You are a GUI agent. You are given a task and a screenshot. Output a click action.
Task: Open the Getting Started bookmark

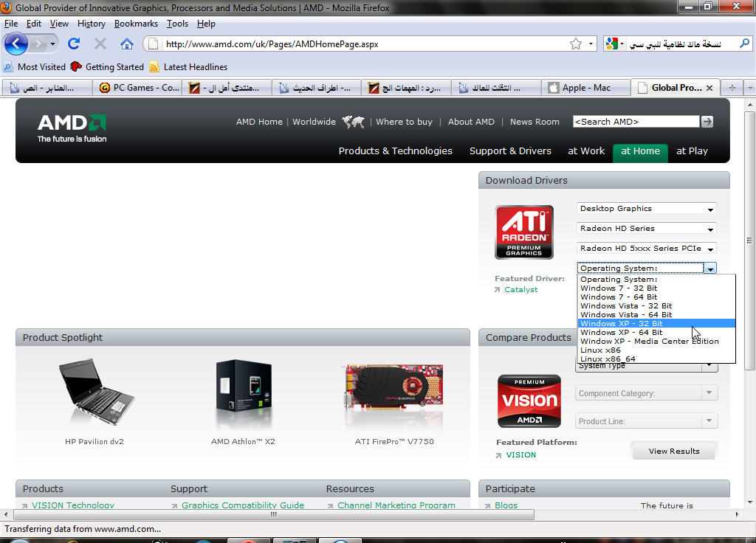pyautogui.click(x=107, y=67)
